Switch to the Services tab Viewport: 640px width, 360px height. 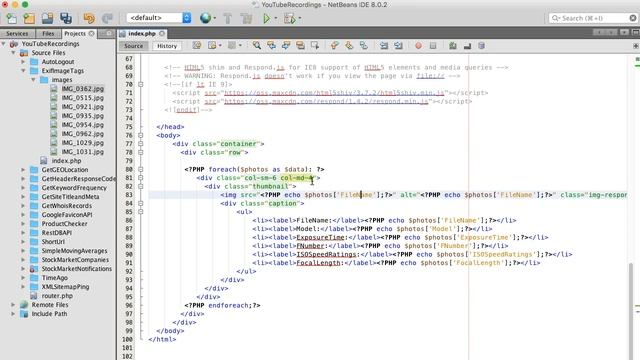pyautogui.click(x=17, y=33)
